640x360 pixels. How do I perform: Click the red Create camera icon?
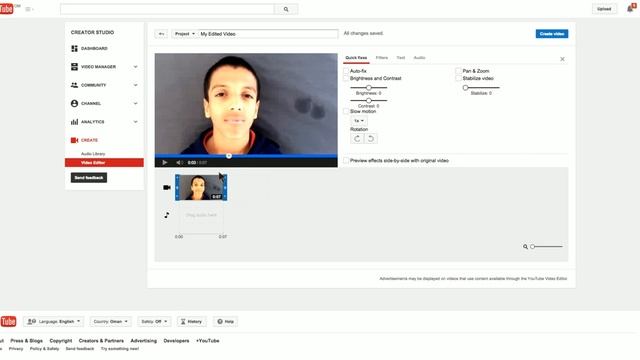(x=74, y=140)
